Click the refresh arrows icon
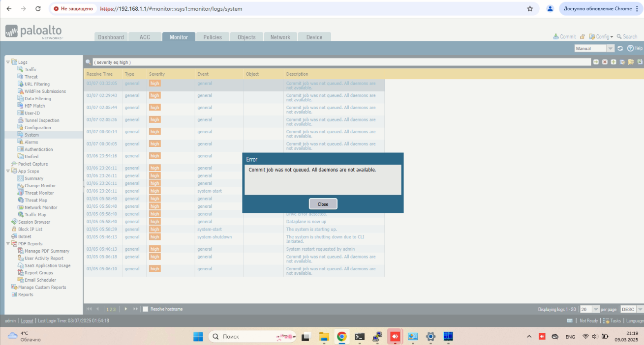This screenshot has width=644, height=345. [620, 48]
